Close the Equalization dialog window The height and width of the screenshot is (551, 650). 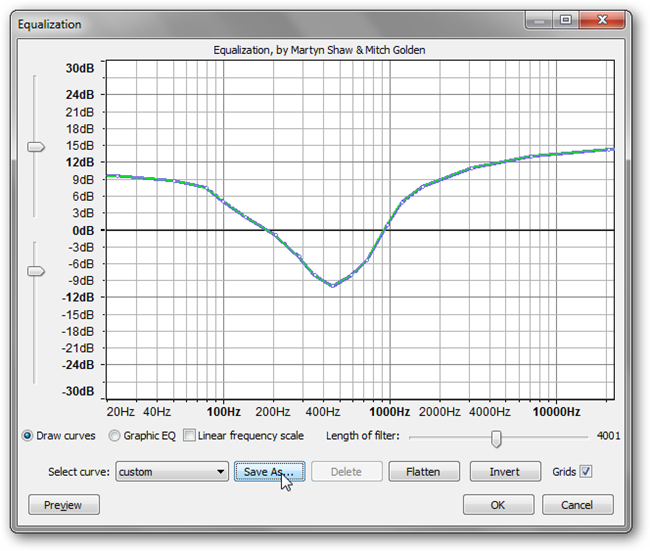(x=602, y=19)
